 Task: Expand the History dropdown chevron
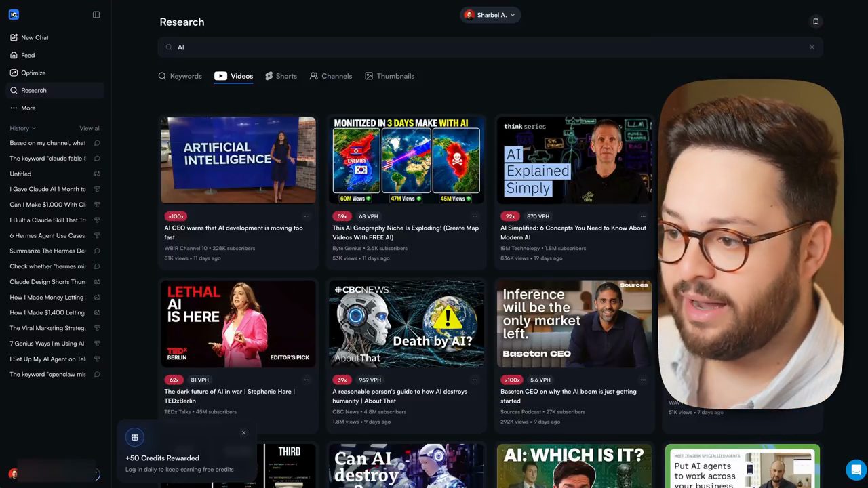(34, 128)
